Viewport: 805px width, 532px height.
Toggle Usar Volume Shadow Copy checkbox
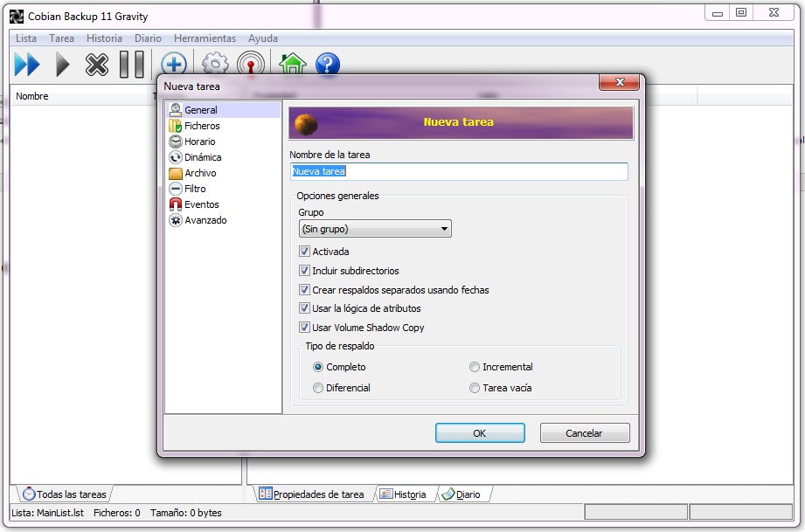tap(304, 328)
